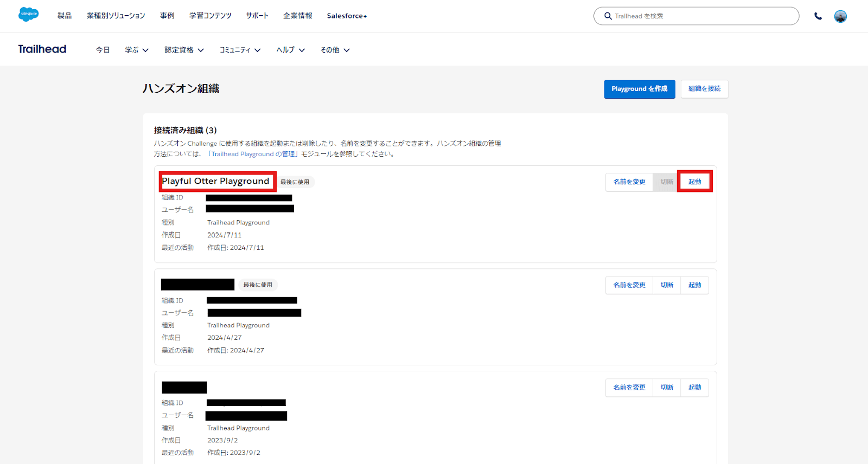
Task: Open the その他 dropdown
Action: [x=335, y=50]
